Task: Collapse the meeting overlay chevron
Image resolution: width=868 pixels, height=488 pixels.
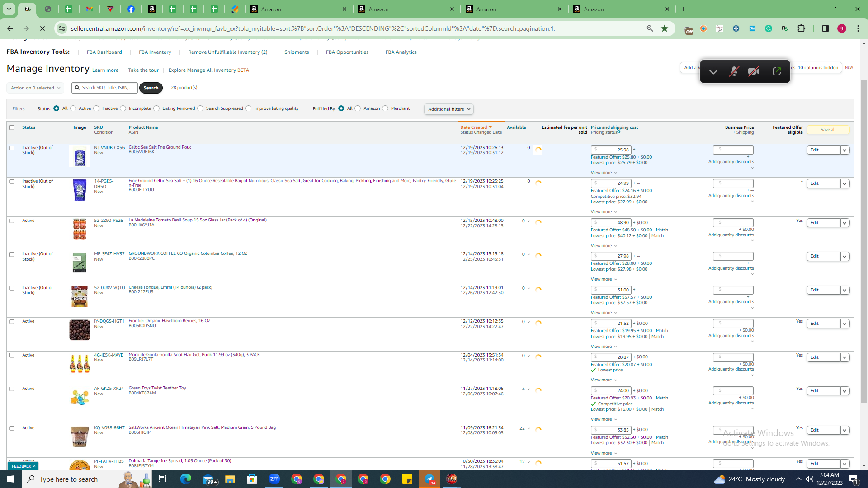Action: click(x=713, y=71)
